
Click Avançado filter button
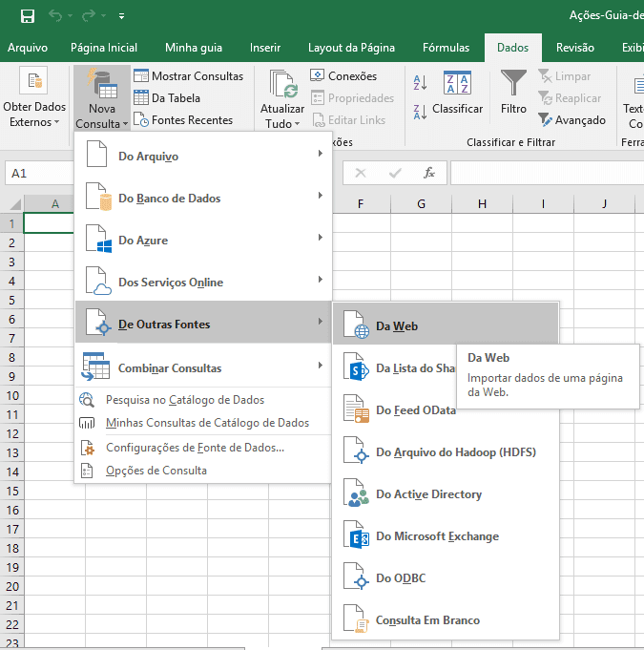coord(572,120)
